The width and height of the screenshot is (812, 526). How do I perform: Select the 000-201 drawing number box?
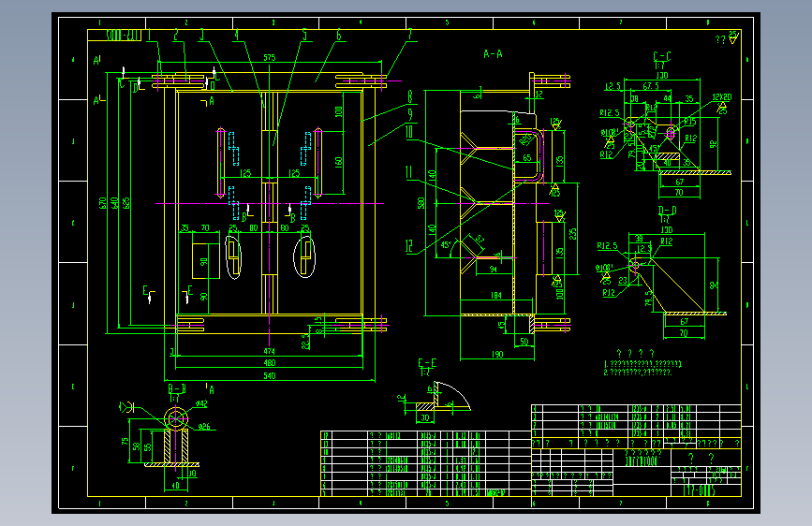pos(114,36)
